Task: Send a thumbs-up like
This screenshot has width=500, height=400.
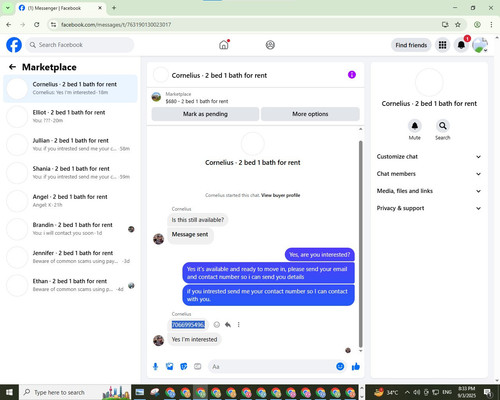Action: 356,367
